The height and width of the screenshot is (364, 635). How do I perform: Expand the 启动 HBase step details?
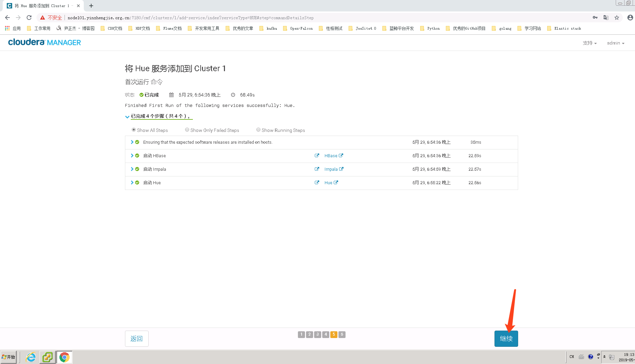pos(132,156)
